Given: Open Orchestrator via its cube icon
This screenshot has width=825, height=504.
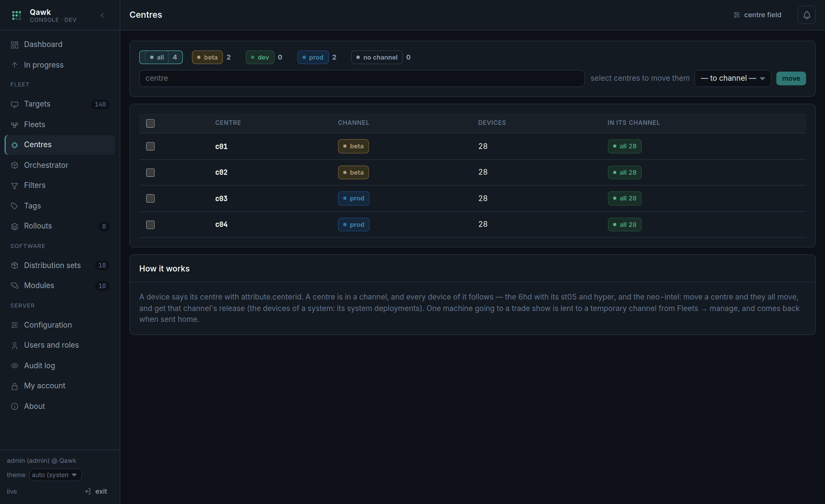Looking at the screenshot, I should pyautogui.click(x=15, y=165).
